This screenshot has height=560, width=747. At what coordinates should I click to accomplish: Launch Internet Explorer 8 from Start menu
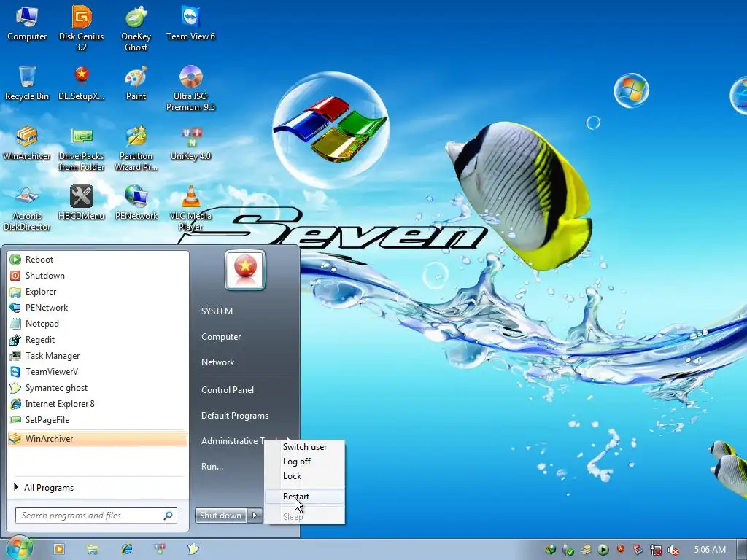pyautogui.click(x=98, y=404)
